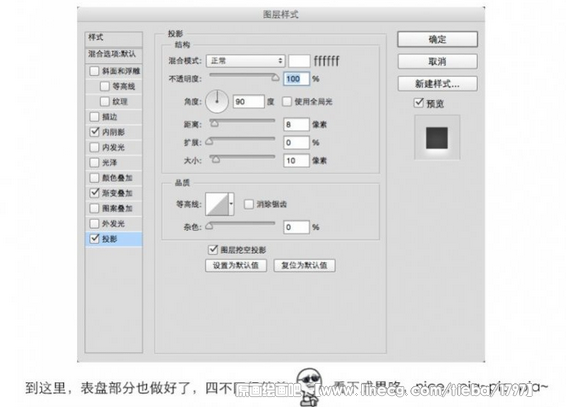The width and height of the screenshot is (566, 407).
Task: Click the 距离 distance slider handle
Action: point(214,123)
